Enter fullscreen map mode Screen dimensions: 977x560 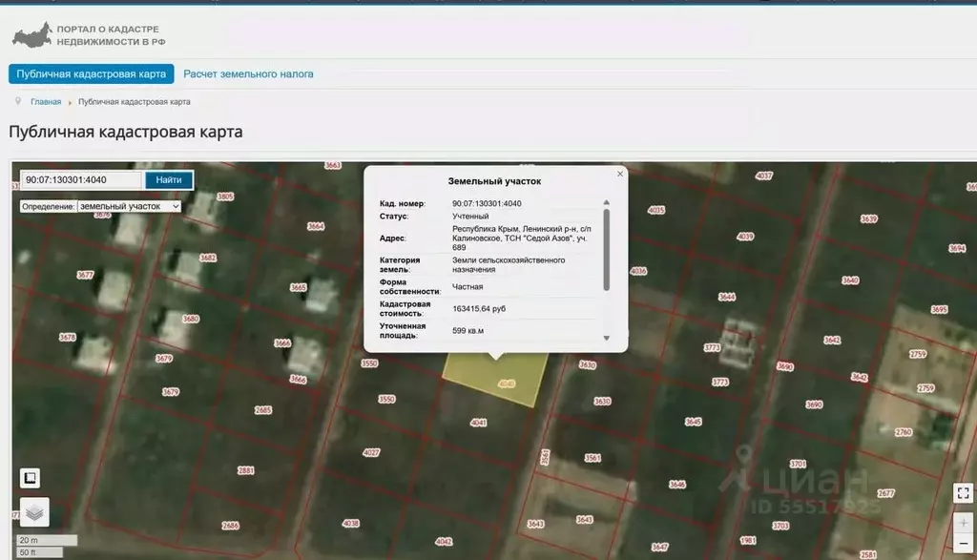tap(964, 493)
